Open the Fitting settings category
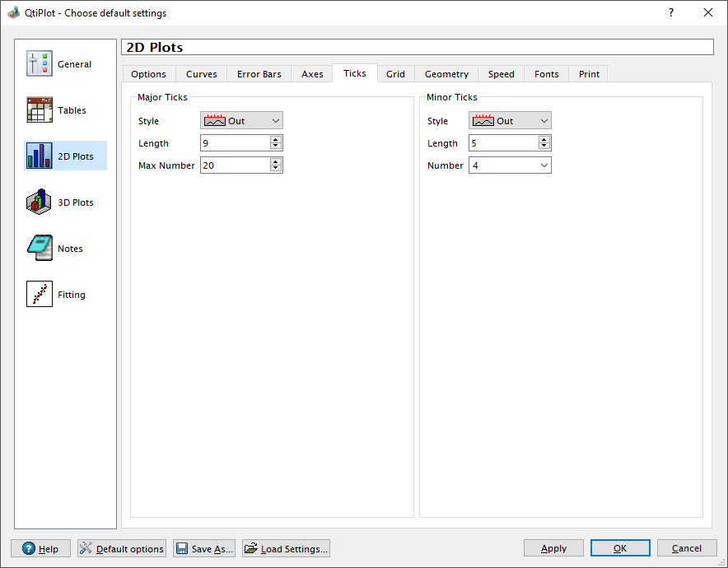The image size is (728, 568). coord(40,295)
